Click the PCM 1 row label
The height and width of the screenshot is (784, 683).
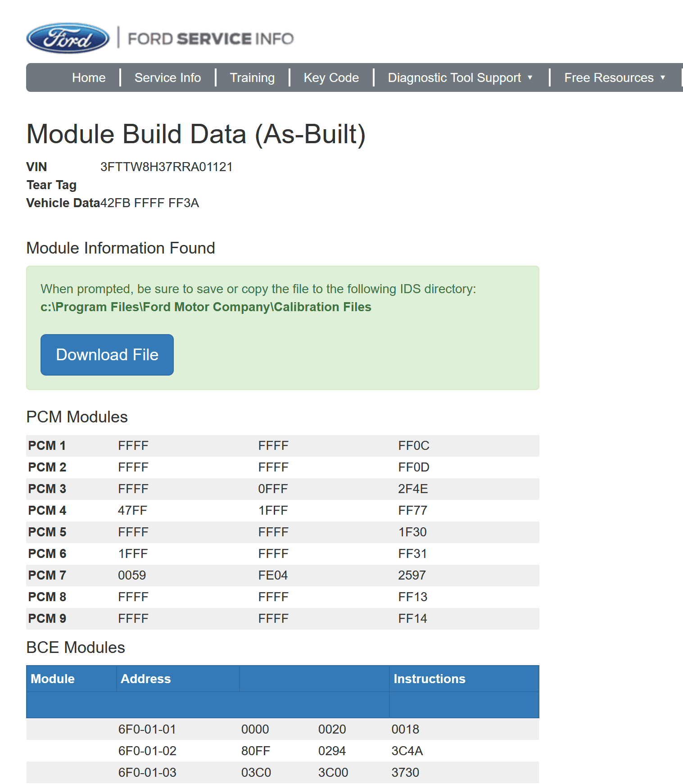coord(47,446)
